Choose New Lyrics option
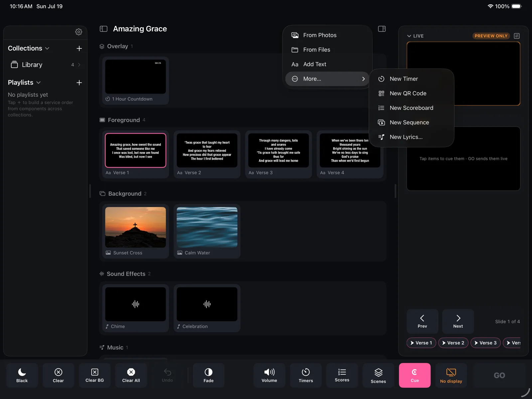 point(412,137)
